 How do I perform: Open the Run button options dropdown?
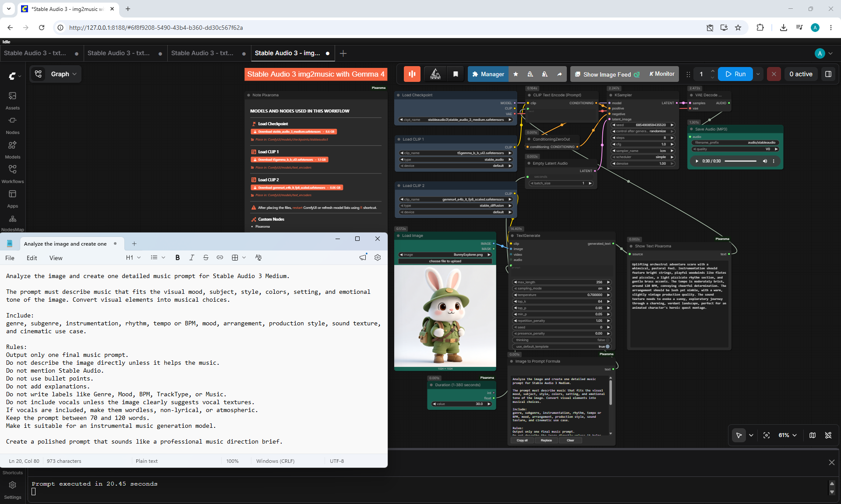pos(758,74)
